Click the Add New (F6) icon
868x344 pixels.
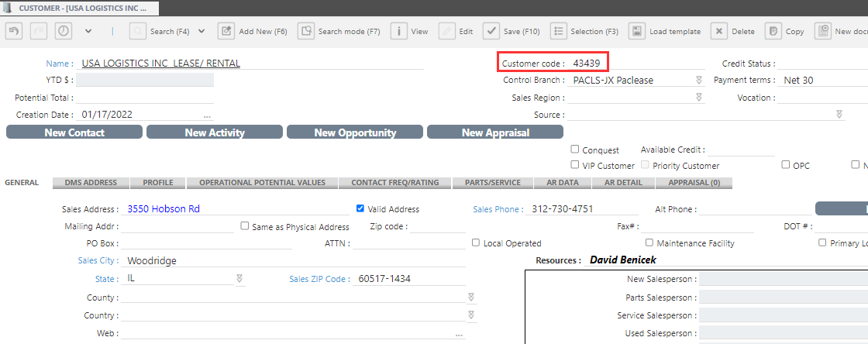point(226,31)
